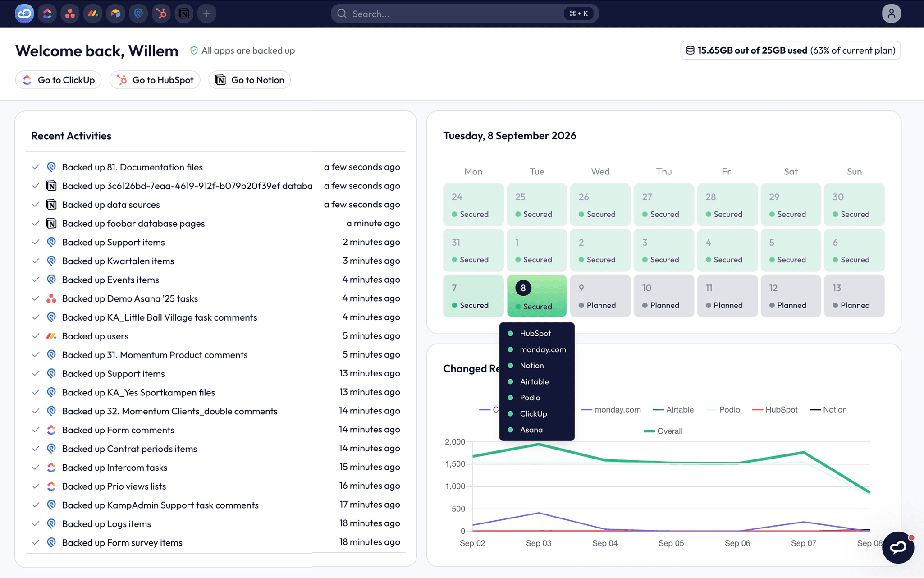
Task: Click Go to ClickUp button
Action: coord(59,80)
